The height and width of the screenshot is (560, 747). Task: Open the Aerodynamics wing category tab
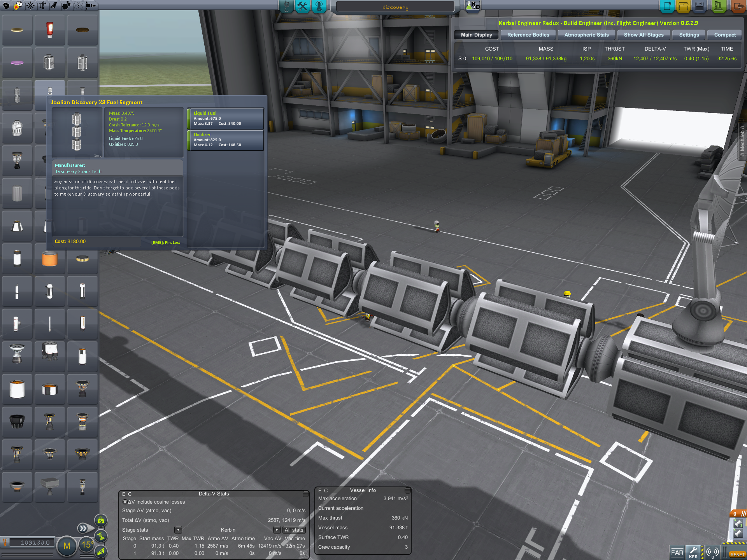pos(54,5)
